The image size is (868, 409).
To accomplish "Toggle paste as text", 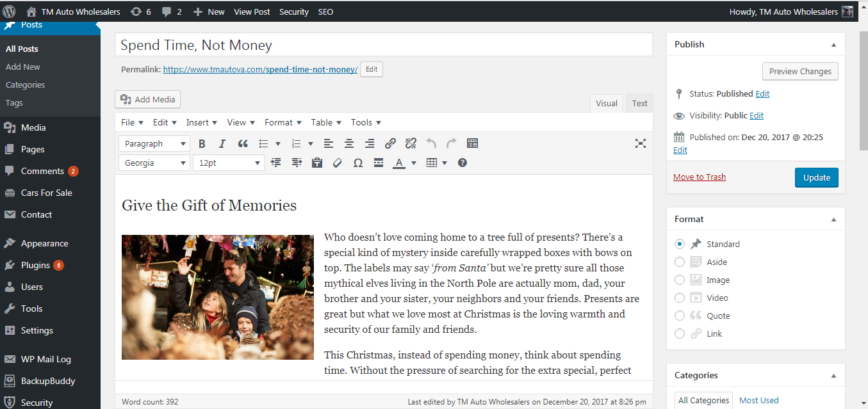I will (317, 163).
